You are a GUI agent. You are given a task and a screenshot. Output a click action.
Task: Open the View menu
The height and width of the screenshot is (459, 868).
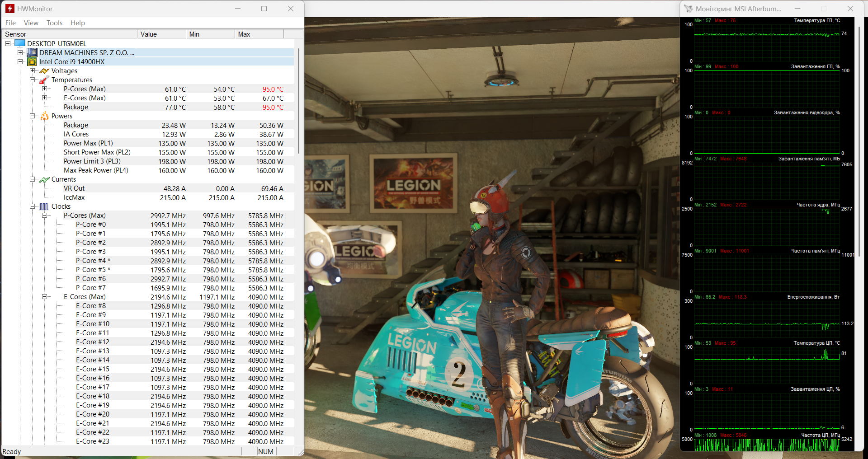tap(31, 23)
